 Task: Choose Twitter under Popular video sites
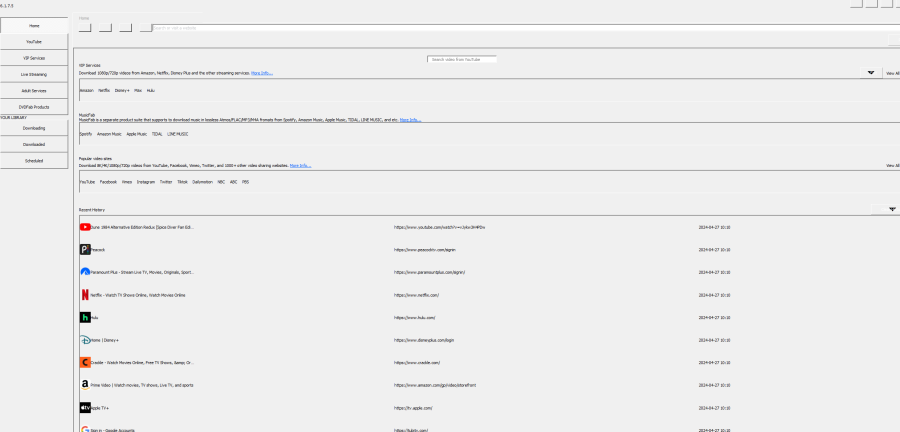point(166,181)
